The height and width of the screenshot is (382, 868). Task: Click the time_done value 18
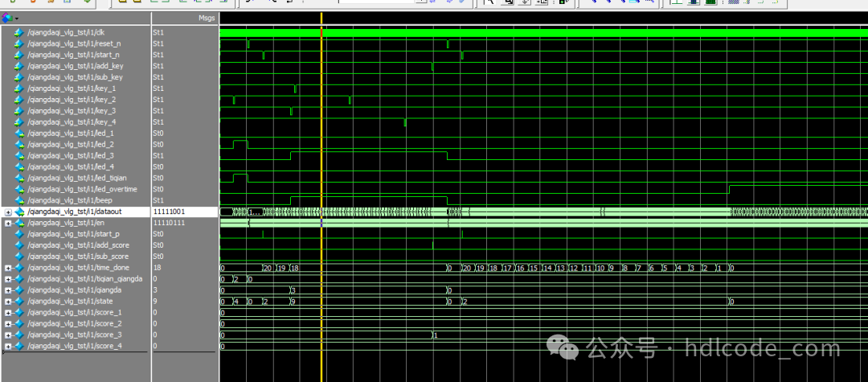156,268
